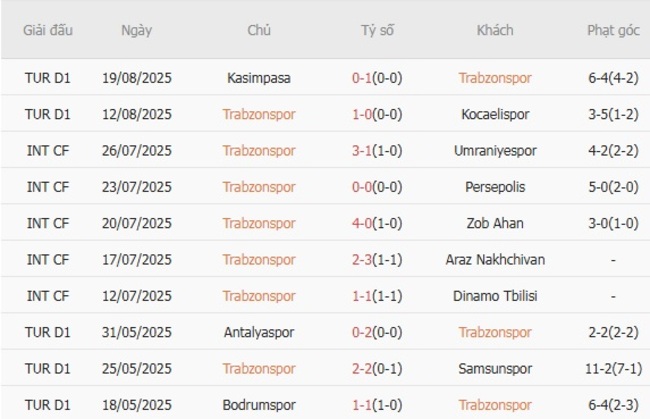This screenshot has height=419, width=650.
Task: Click the Kasimpasa home team link
Action: 259,78
